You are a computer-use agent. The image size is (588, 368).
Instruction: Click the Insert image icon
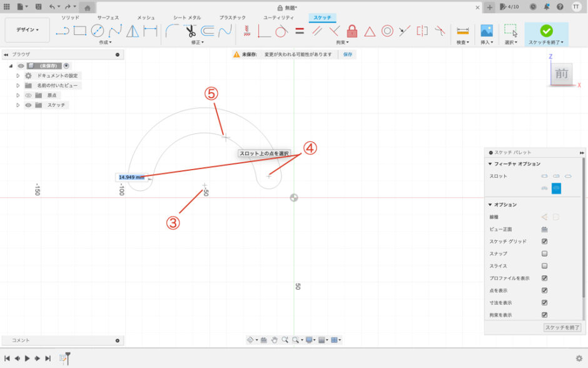click(x=487, y=31)
